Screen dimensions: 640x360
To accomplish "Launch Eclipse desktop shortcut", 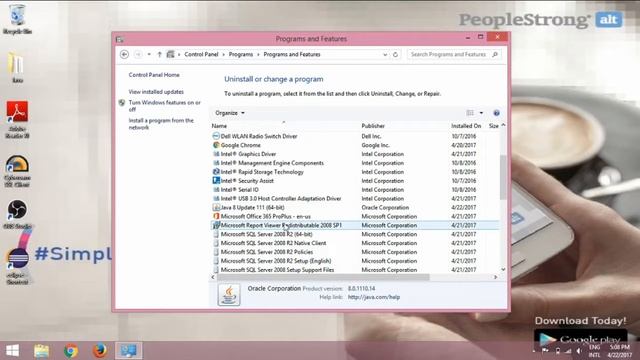I will point(17,265).
